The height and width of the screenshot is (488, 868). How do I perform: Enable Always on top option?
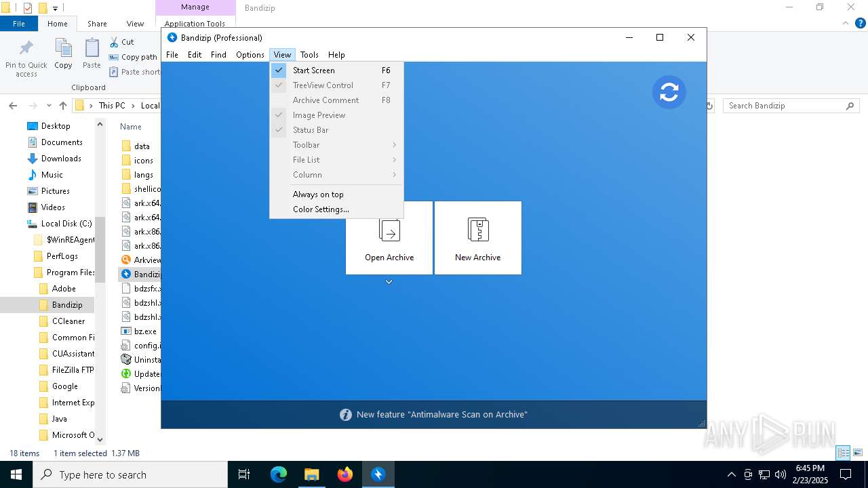pos(336,195)
